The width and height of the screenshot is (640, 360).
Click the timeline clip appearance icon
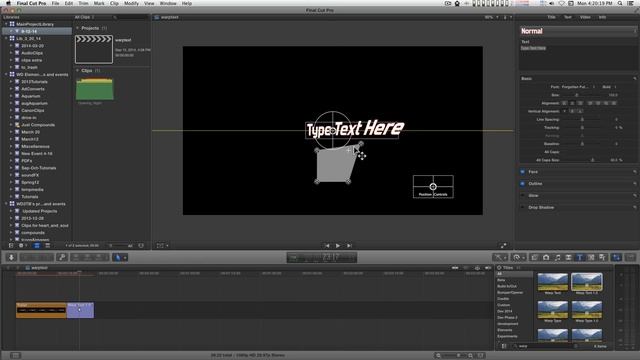[481, 356]
